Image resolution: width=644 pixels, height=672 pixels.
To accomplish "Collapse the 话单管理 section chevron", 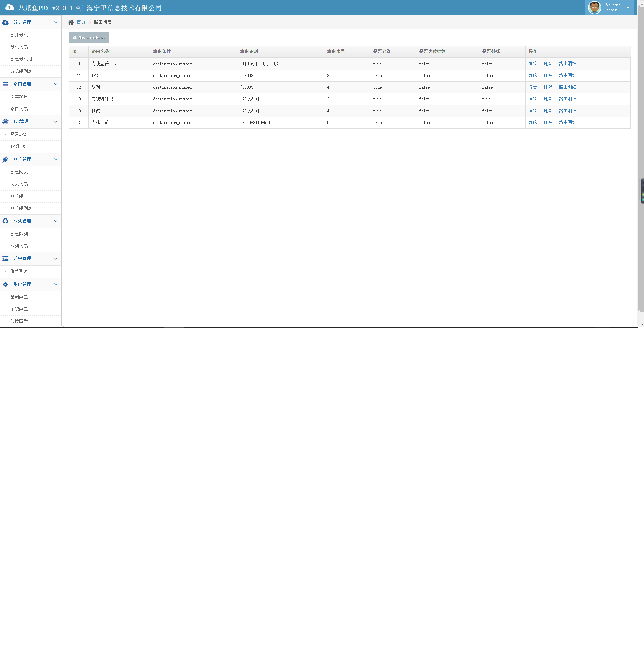I will pos(56,259).
